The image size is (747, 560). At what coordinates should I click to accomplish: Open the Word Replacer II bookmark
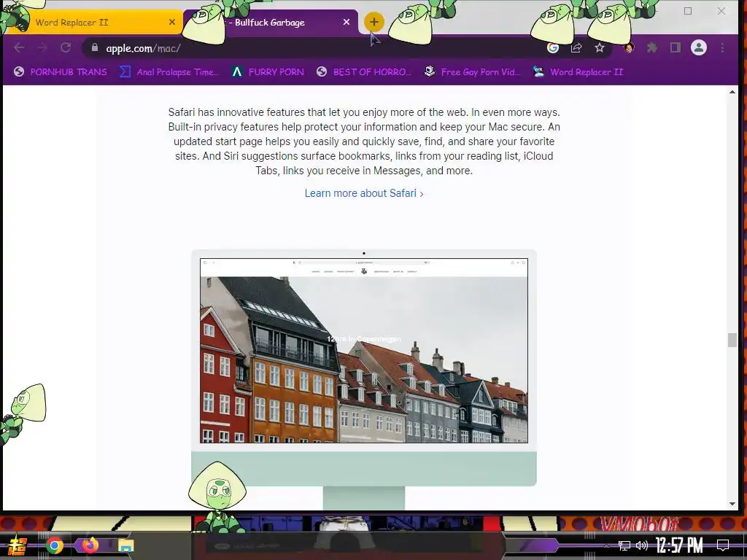[x=578, y=72]
